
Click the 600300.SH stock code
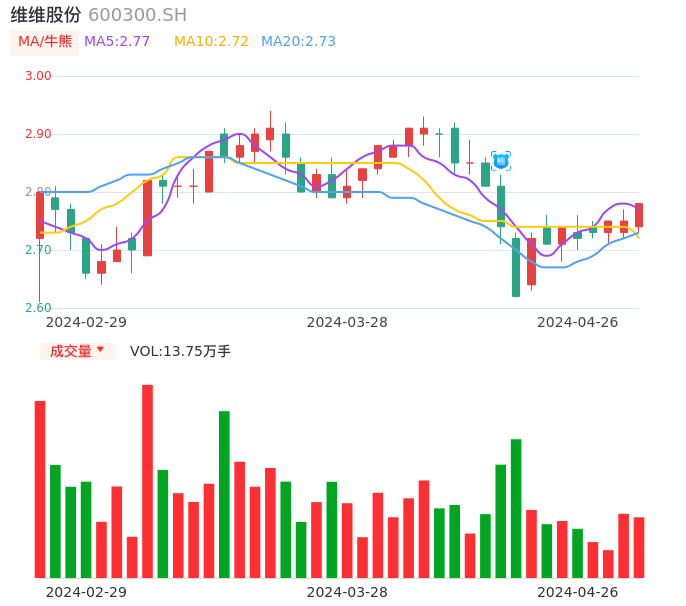tap(137, 15)
